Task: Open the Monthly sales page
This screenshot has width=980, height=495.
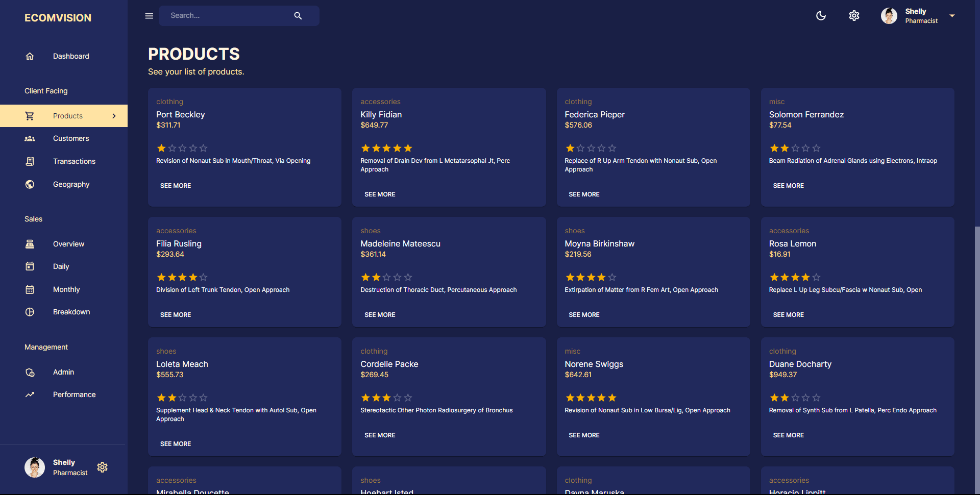Action: [x=66, y=289]
